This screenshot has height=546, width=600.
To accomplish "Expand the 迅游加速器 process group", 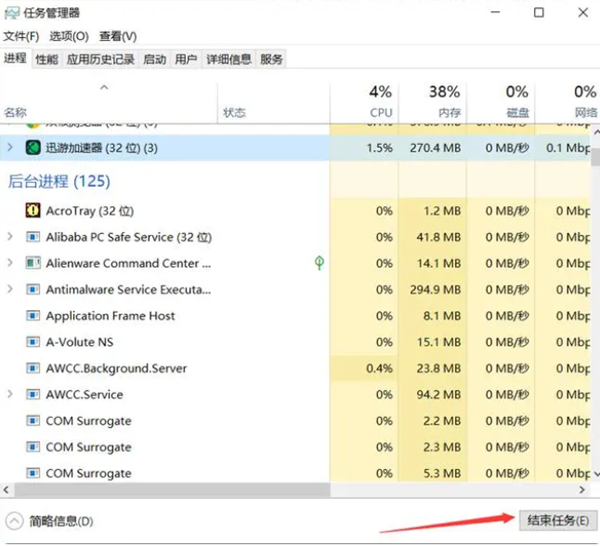I will point(10,147).
